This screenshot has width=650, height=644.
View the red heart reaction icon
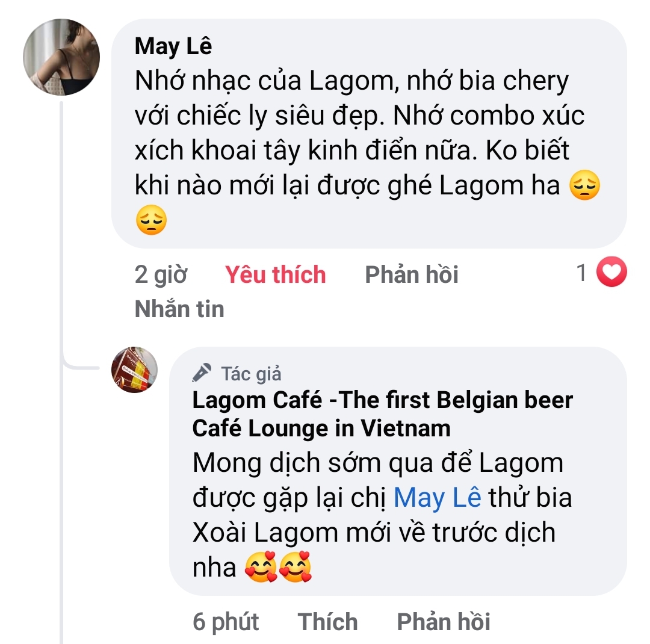pos(611,274)
